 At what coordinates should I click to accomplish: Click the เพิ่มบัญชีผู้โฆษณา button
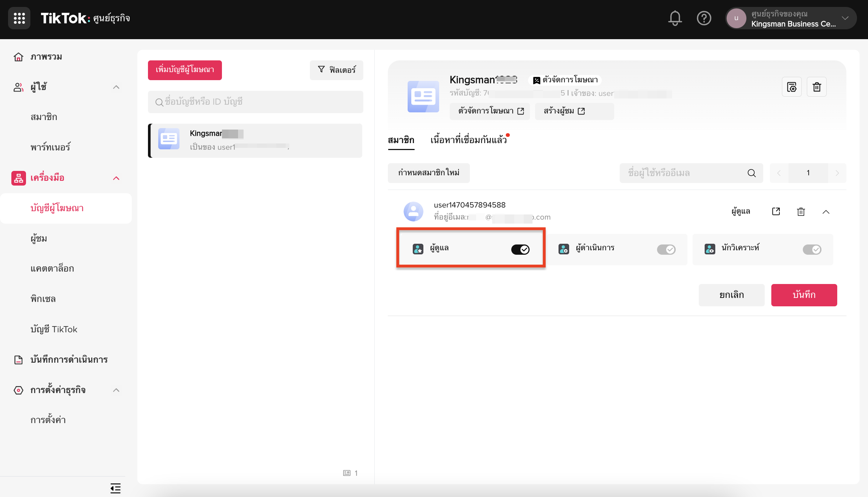click(x=185, y=70)
